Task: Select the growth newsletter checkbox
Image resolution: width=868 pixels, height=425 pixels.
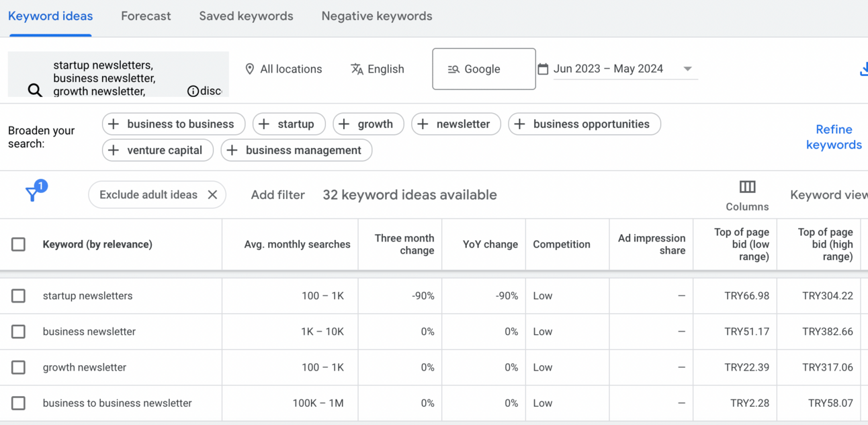Action: click(x=19, y=368)
